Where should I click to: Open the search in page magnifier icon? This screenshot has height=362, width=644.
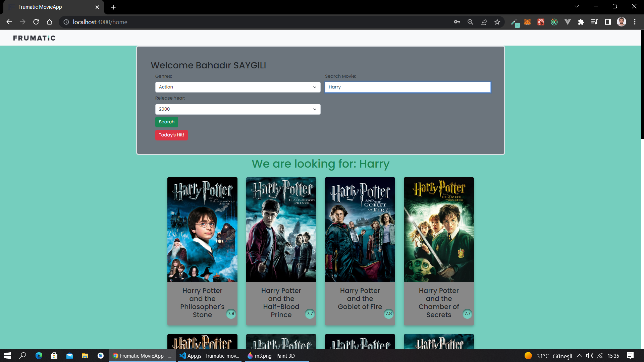(x=470, y=22)
